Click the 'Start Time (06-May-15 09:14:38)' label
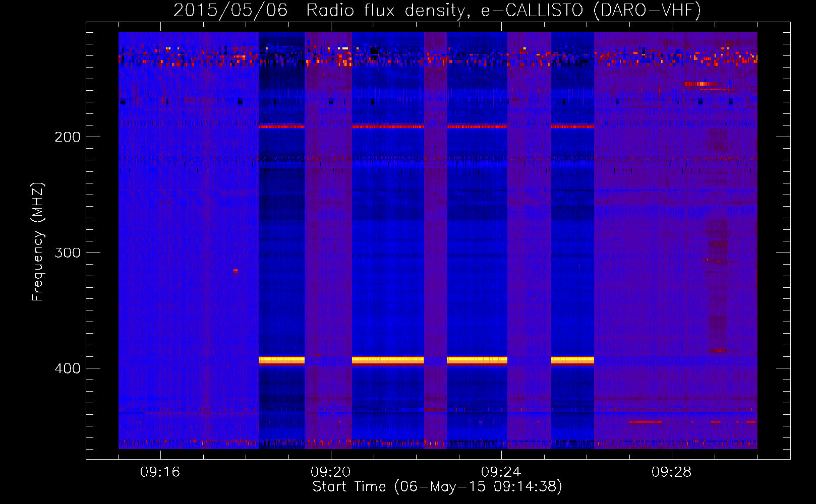 click(x=437, y=487)
